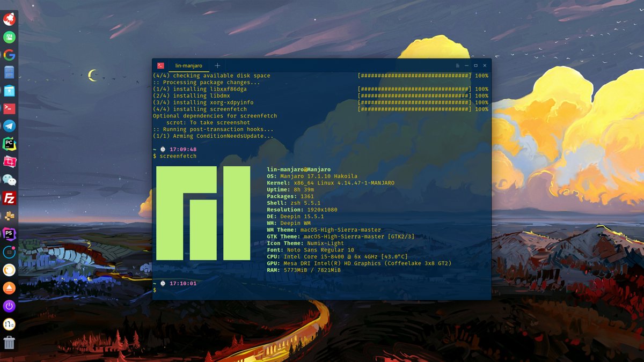Launch Google Chrome from the dock
The height and width of the screenshot is (362, 644).
[9, 55]
